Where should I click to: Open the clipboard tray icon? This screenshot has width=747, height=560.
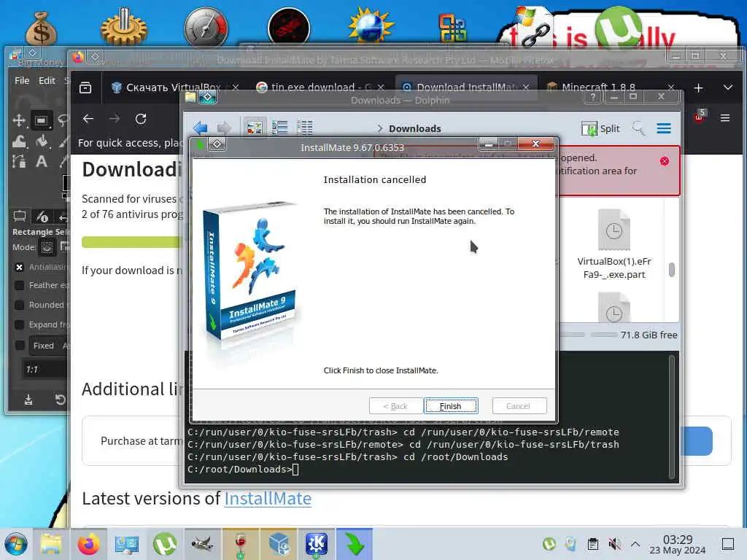coord(592,544)
